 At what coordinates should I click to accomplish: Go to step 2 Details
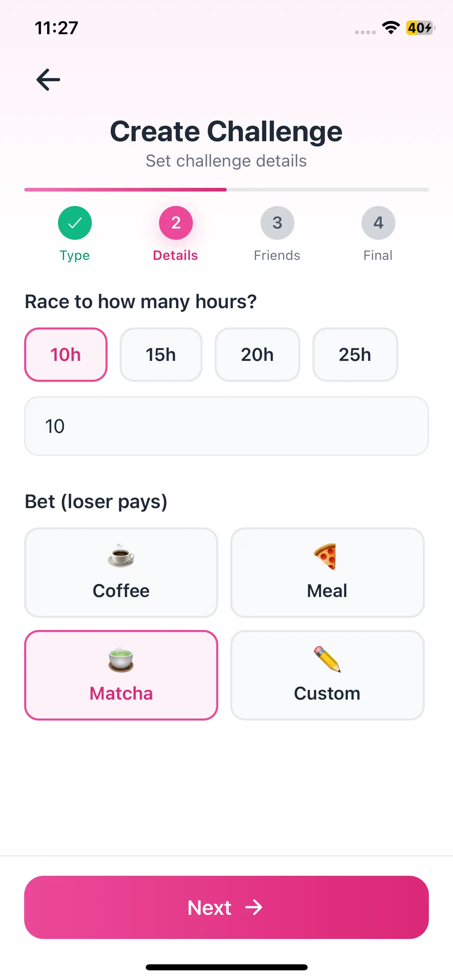point(176,223)
